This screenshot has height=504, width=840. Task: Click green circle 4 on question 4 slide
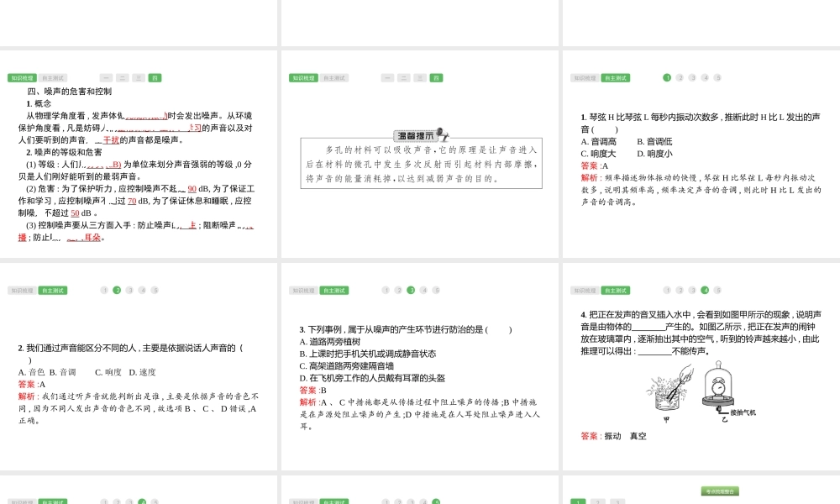pyautogui.click(x=705, y=290)
